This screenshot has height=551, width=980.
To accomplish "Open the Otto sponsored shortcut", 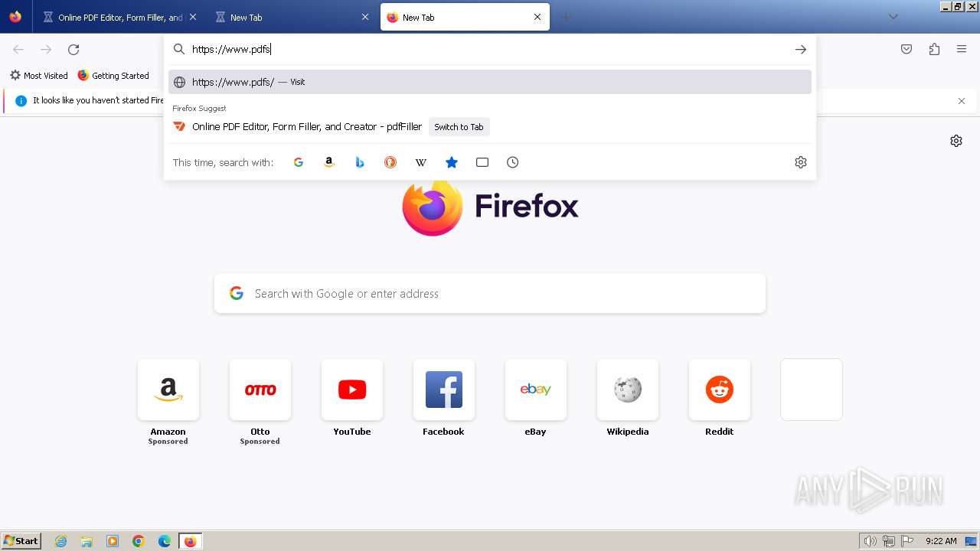I will coord(260,390).
